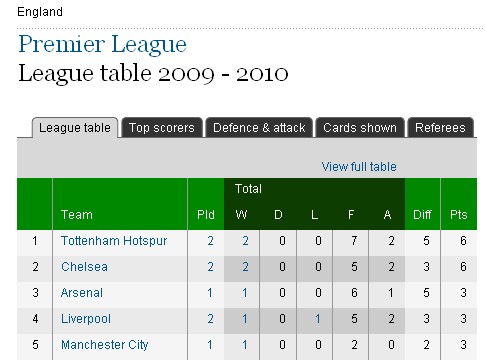This screenshot has width=485, height=360.
Task: Open the Tottenham Hotspur team page
Action: tap(114, 241)
